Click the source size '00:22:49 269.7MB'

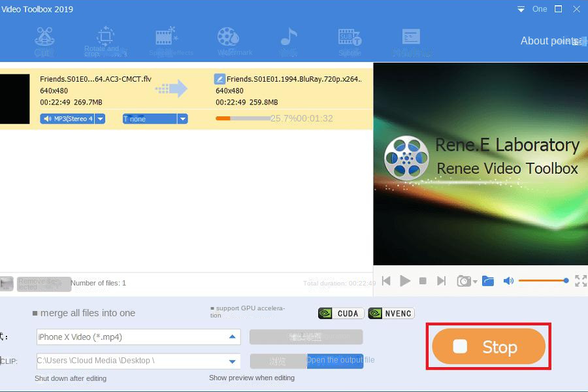[71, 102]
